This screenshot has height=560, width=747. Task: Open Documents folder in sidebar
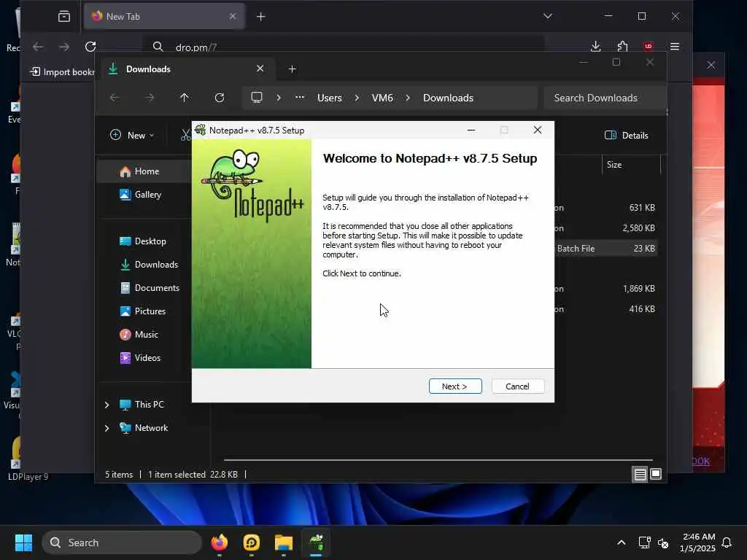click(x=157, y=287)
